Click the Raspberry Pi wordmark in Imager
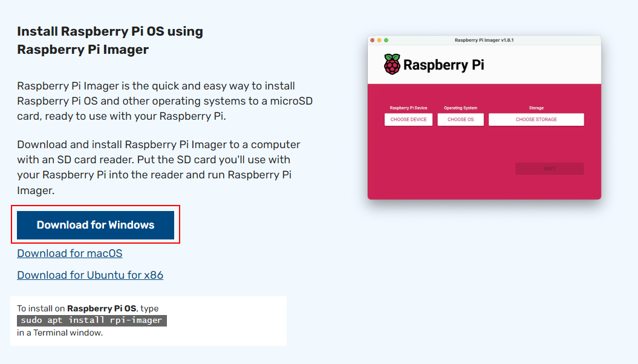 [x=443, y=65]
